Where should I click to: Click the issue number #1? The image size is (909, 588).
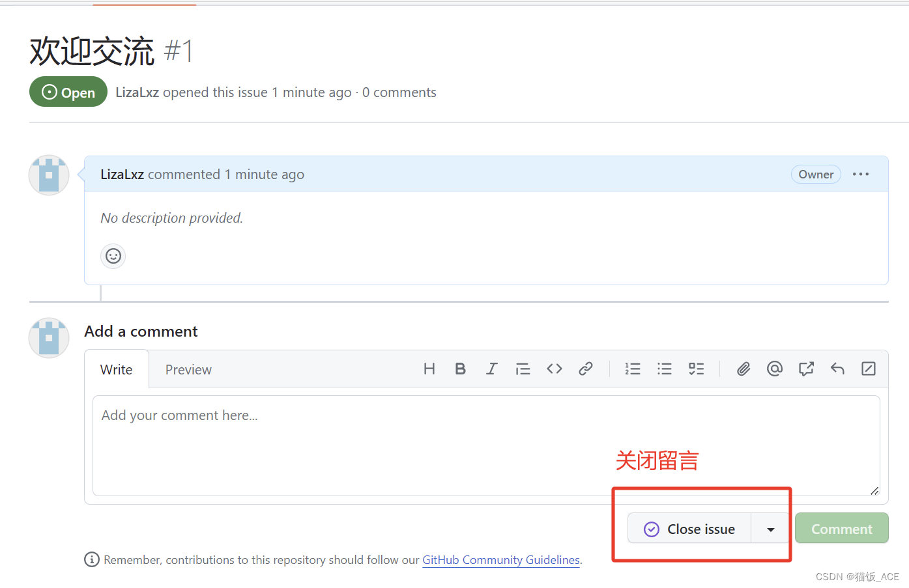(x=179, y=51)
